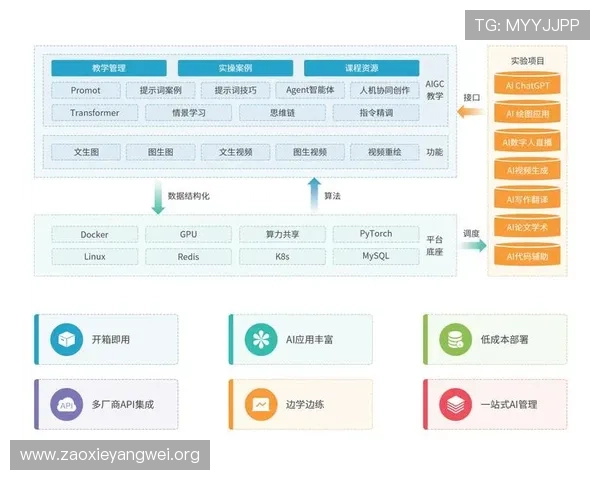
Task: Open the 实操案例 header tab
Action: pos(235,68)
